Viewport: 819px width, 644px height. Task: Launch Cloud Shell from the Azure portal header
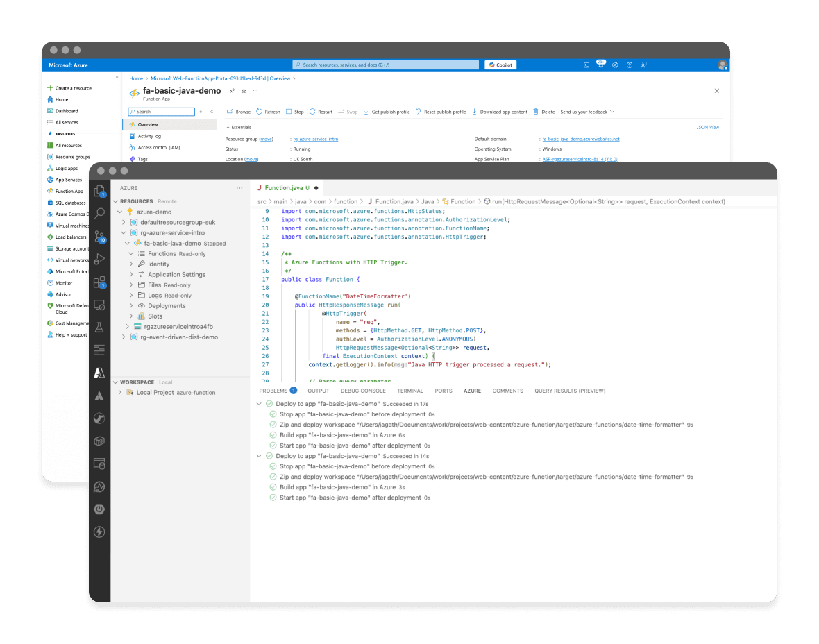tap(586, 65)
